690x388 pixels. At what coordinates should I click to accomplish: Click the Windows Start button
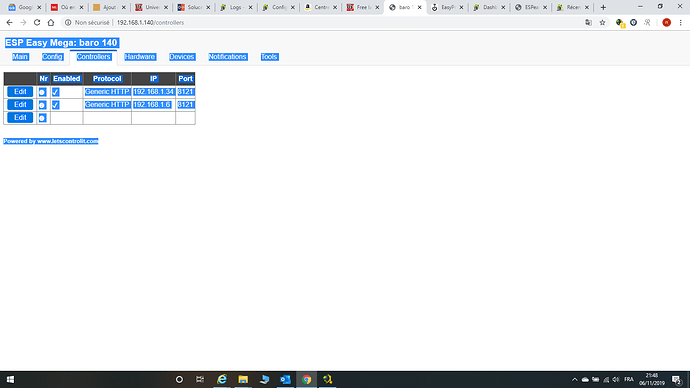pyautogui.click(x=11, y=379)
